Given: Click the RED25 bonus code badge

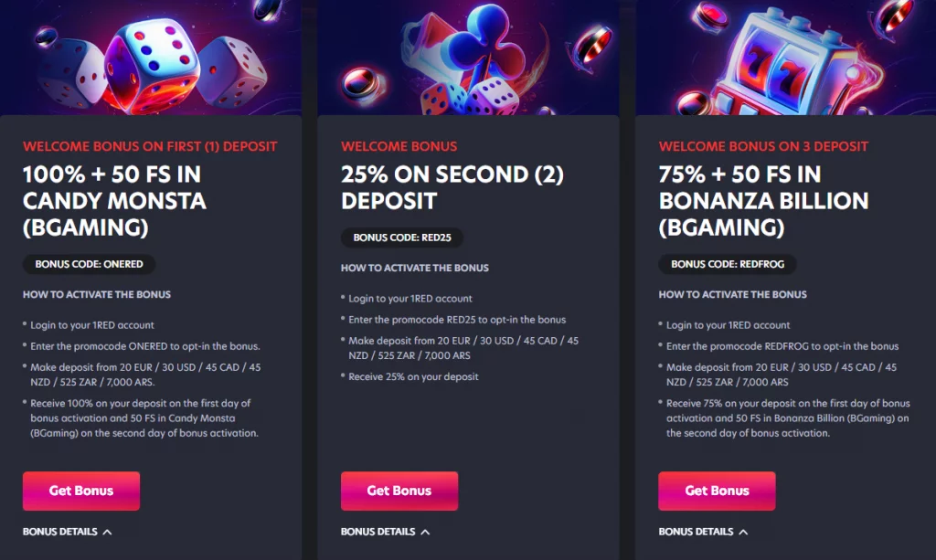Looking at the screenshot, I should 402,238.
